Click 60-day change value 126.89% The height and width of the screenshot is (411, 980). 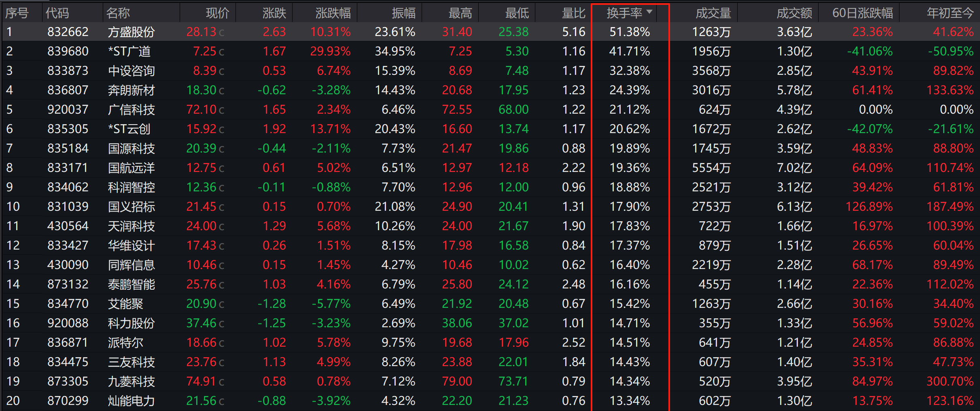point(869,207)
